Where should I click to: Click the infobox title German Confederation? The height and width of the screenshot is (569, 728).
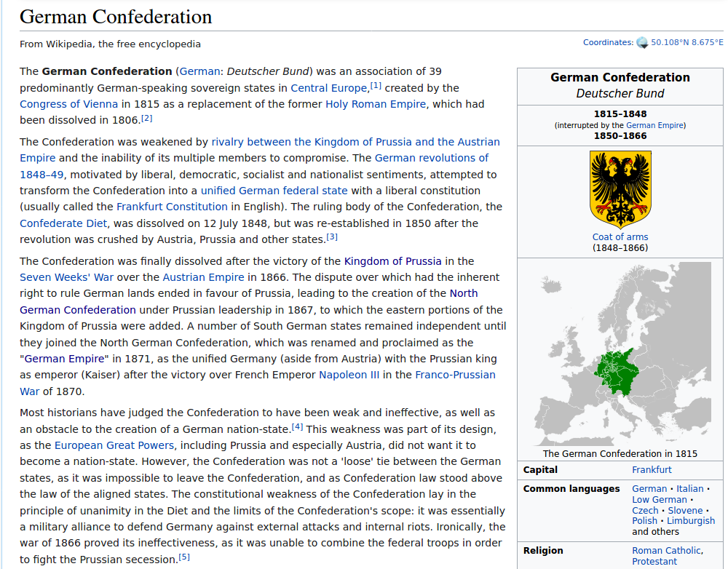pos(620,78)
